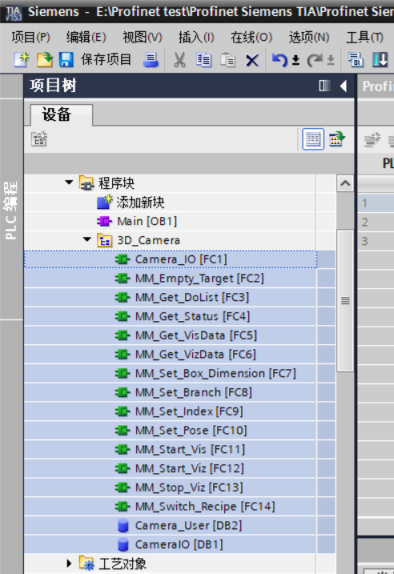Collapse the 3D_Camera group
This screenshot has width=394, height=574.
tap(87, 239)
